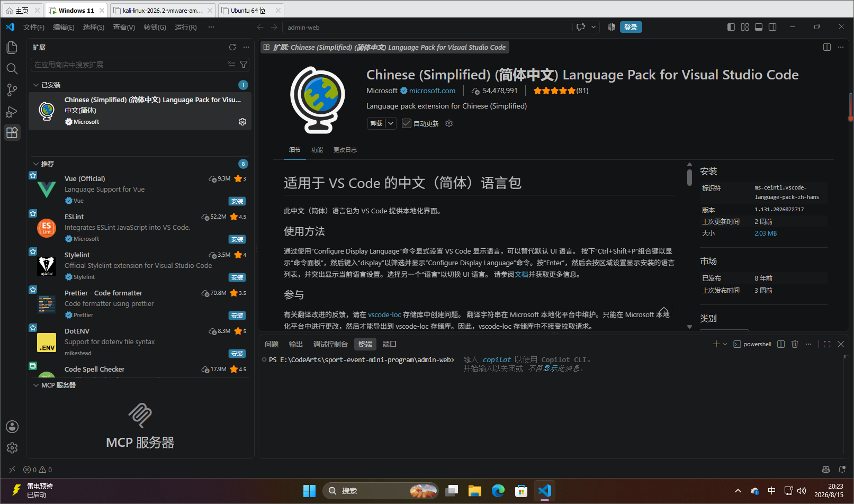Show hidden system tray icons chevron
The height and width of the screenshot is (504, 854).
pyautogui.click(x=738, y=491)
